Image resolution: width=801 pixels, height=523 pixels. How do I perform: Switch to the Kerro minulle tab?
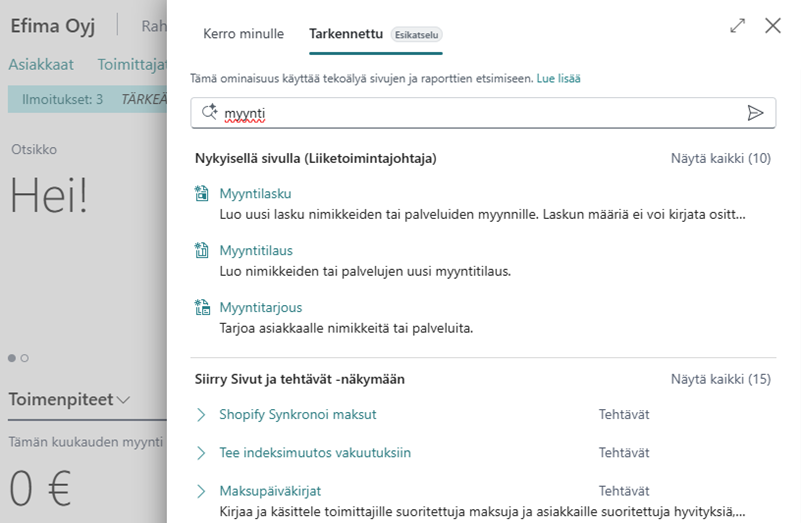click(243, 34)
